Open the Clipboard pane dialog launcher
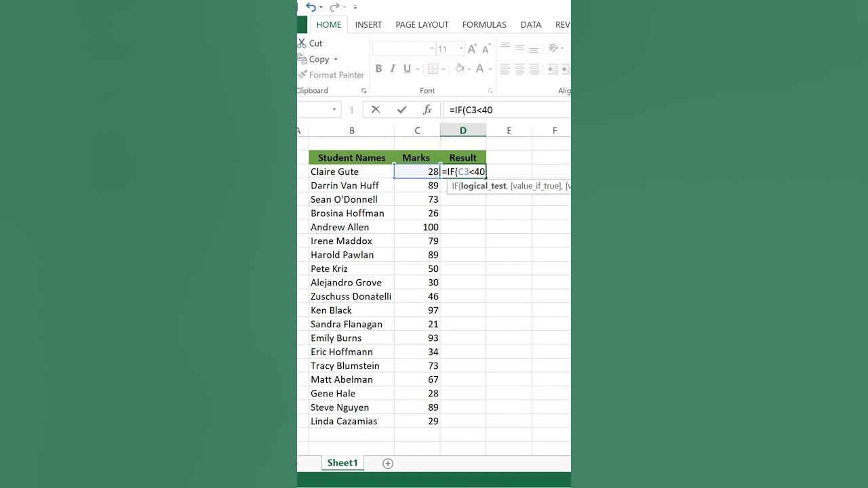This screenshot has height=488, width=868. tap(363, 91)
